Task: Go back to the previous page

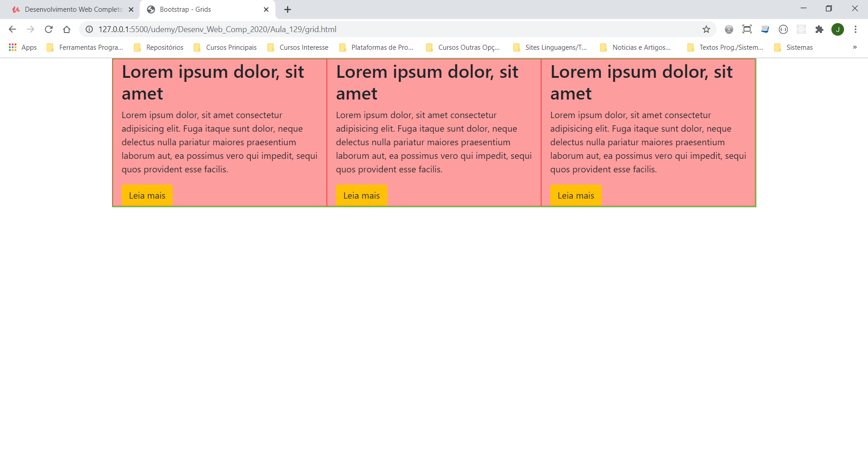Action: (12, 29)
